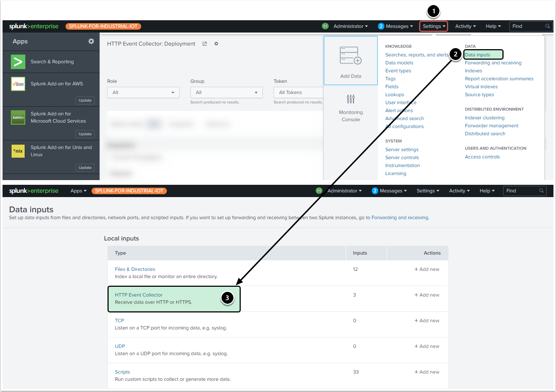Choose Searches, reports, and alerts

(417, 55)
